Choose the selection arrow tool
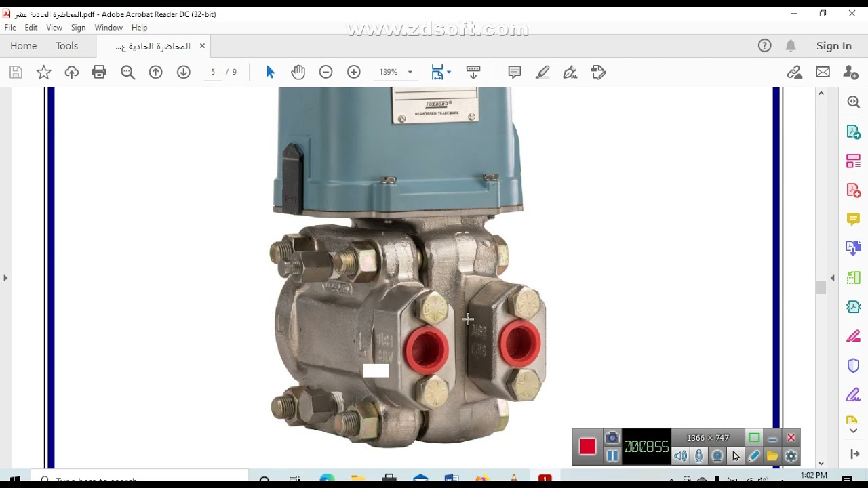This screenshot has width=868, height=488. pyautogui.click(x=271, y=73)
